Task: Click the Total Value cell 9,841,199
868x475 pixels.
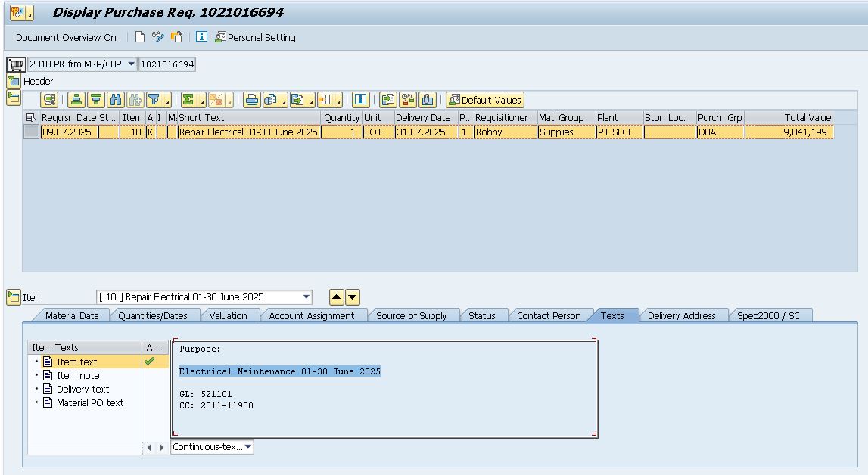Action: click(x=789, y=132)
